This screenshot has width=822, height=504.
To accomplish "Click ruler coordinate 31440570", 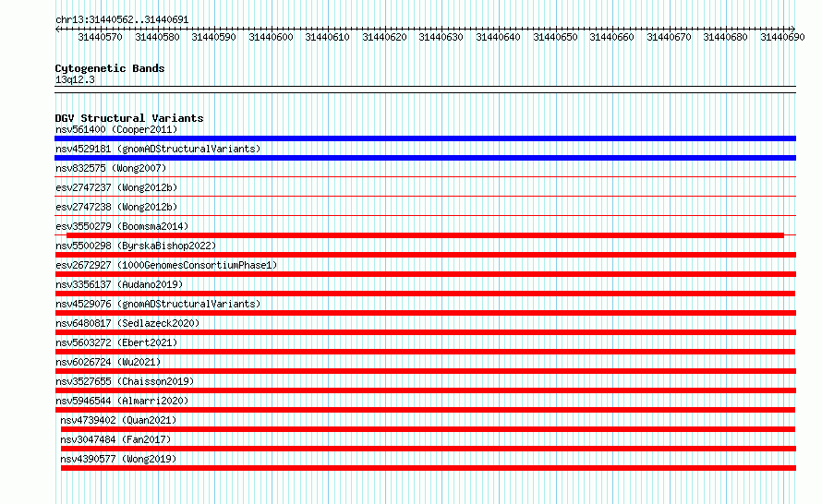I will pyautogui.click(x=100, y=37).
